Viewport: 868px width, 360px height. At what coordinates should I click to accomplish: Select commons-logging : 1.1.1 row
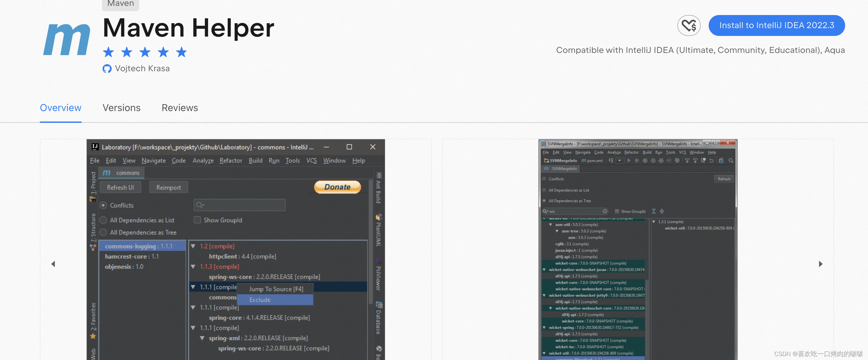pos(142,246)
